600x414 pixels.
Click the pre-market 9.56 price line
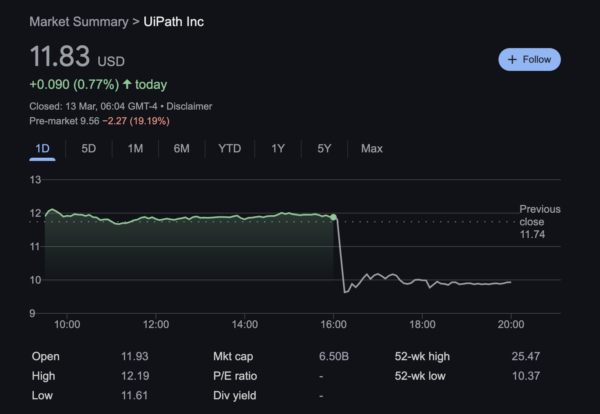tap(100, 121)
